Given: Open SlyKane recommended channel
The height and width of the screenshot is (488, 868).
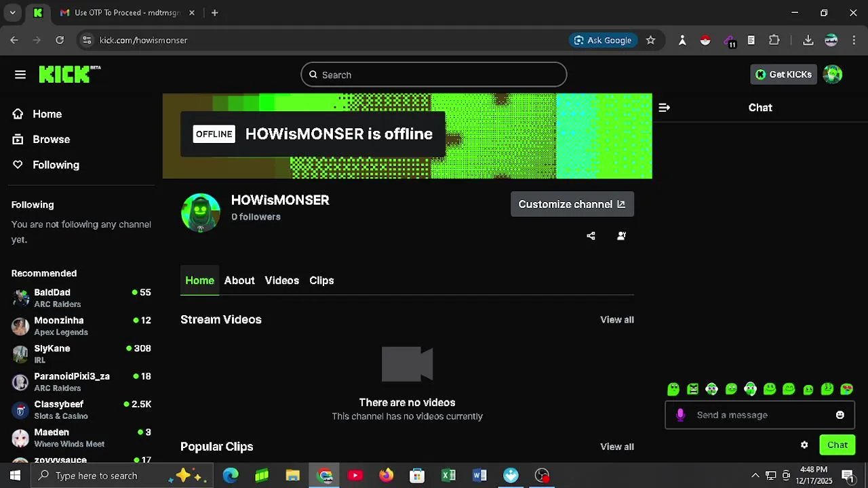Looking at the screenshot, I should click(x=81, y=354).
